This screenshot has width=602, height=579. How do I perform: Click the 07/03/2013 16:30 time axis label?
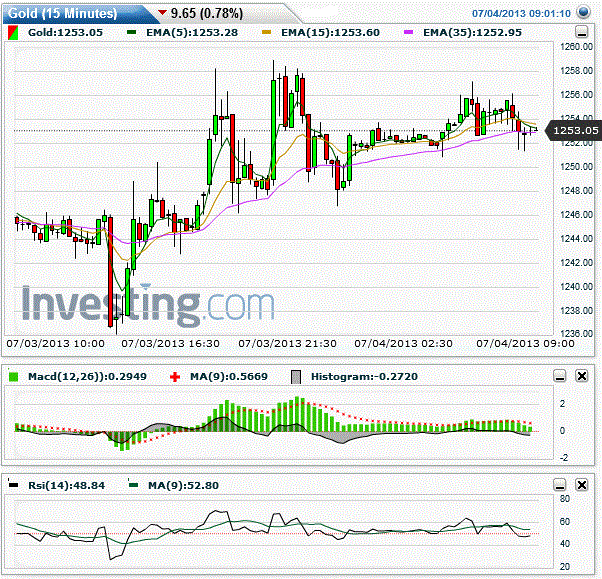pos(171,344)
